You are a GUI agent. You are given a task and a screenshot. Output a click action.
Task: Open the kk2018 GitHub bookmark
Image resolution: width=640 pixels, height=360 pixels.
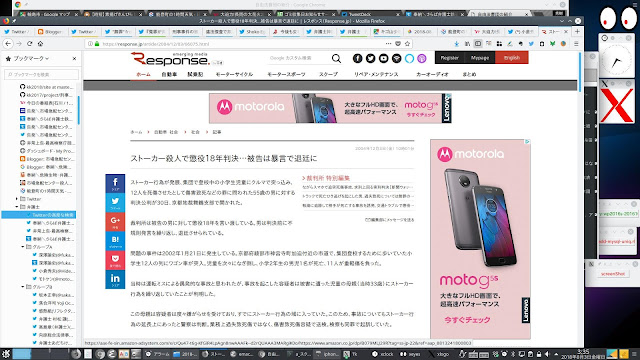pyautogui.click(x=47, y=87)
